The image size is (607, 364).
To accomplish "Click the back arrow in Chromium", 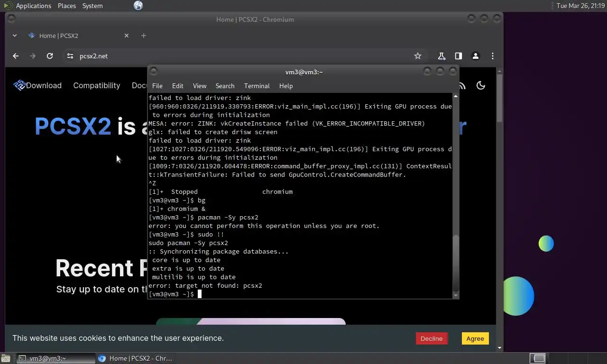I will click(16, 56).
